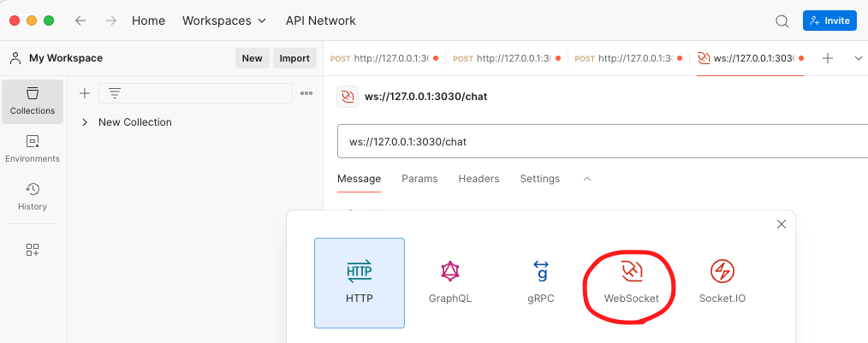Select the third POST request tab
Screen dimensions: 868x343
628,58
